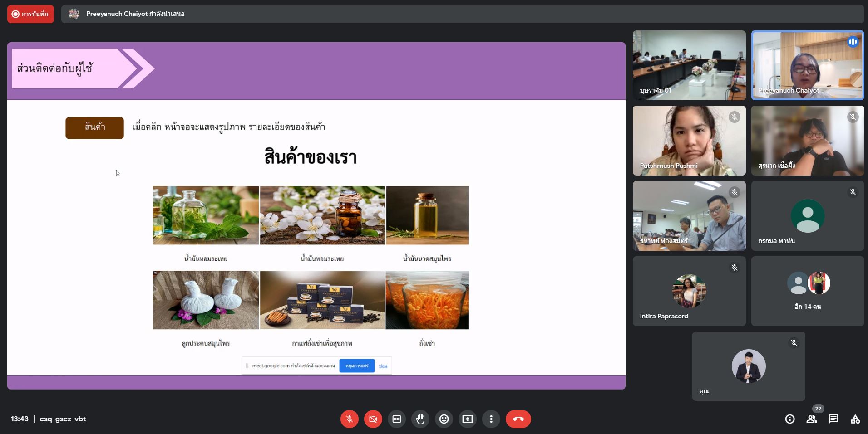
Task: Open the chat messages panel
Action: (x=833, y=419)
